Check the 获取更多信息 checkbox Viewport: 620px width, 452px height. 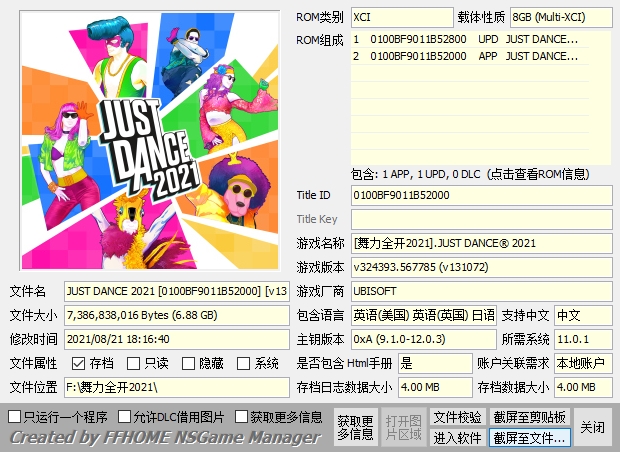(x=242, y=416)
